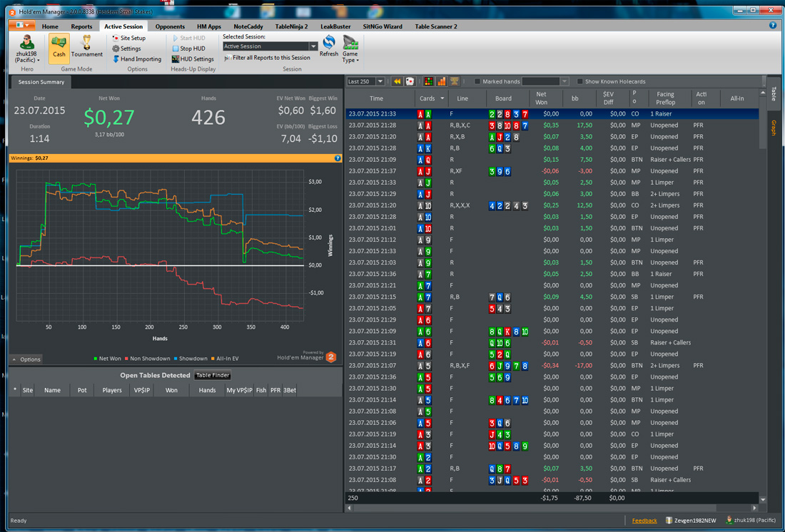Click the Cards column sort arrow
The width and height of the screenshot is (785, 532).
coord(442,98)
